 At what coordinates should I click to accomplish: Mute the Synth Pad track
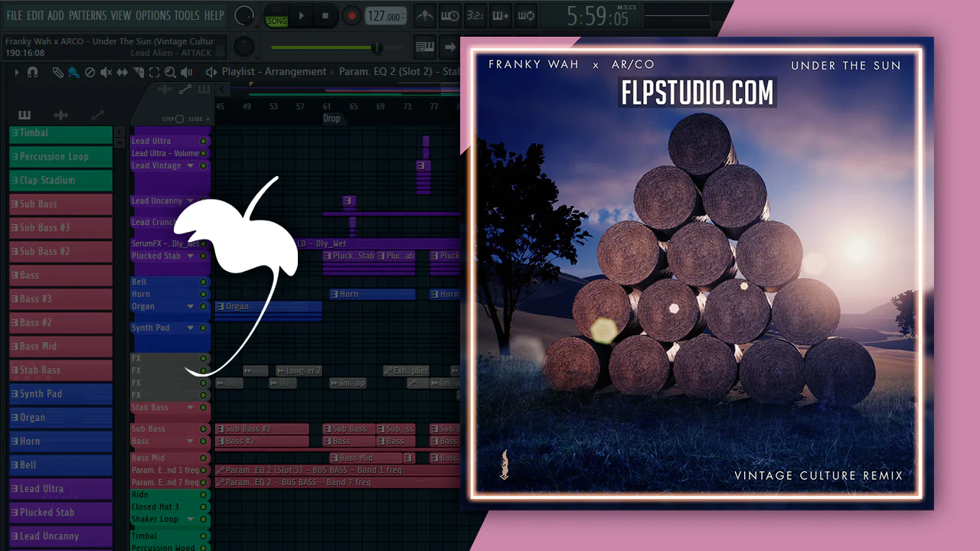(x=204, y=328)
